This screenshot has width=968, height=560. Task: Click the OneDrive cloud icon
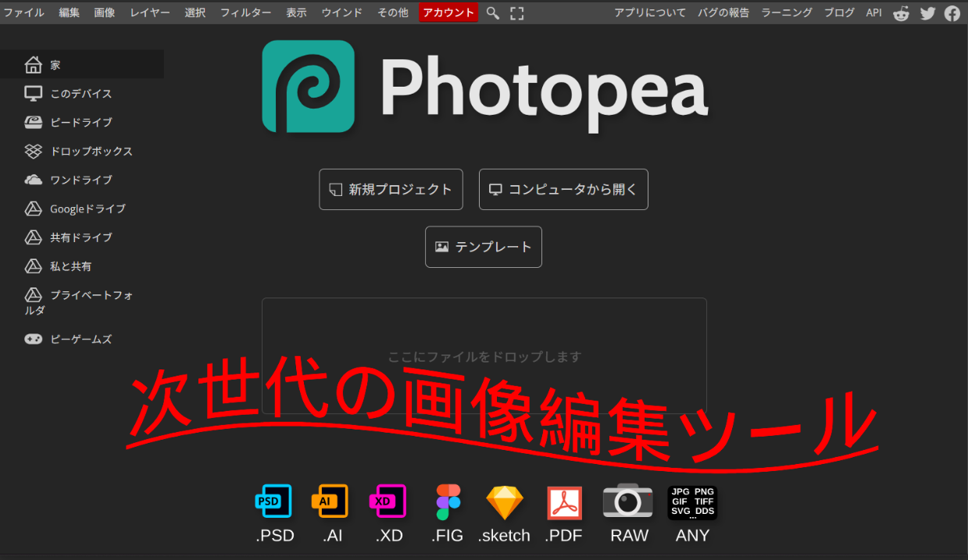pos(33,180)
